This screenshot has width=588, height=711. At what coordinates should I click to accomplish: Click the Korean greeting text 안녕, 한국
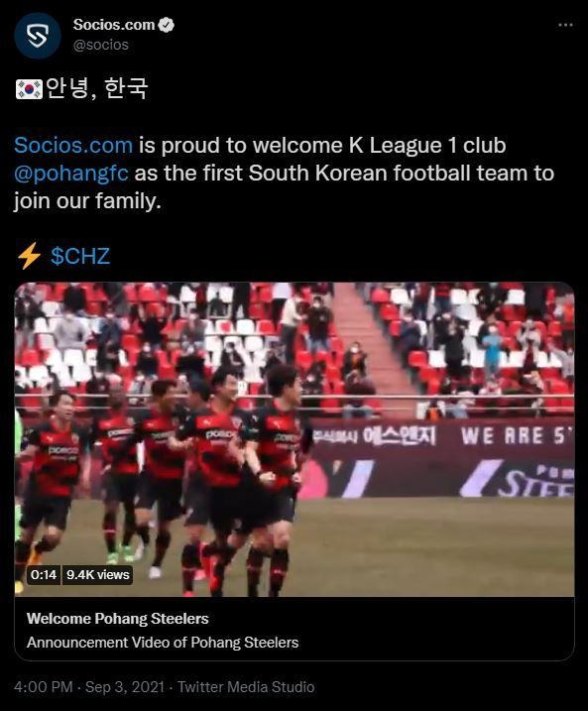97,88
